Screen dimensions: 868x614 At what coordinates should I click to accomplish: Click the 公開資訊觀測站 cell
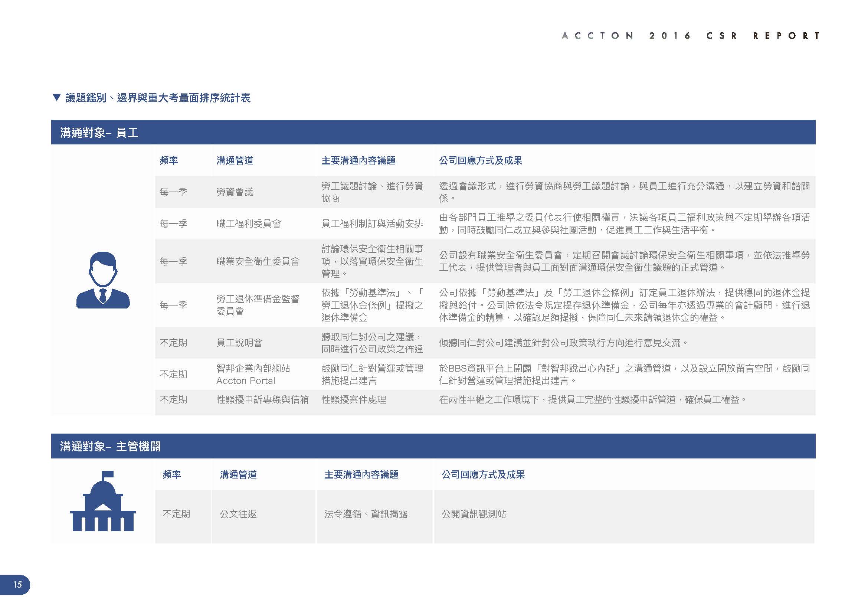[x=474, y=514]
